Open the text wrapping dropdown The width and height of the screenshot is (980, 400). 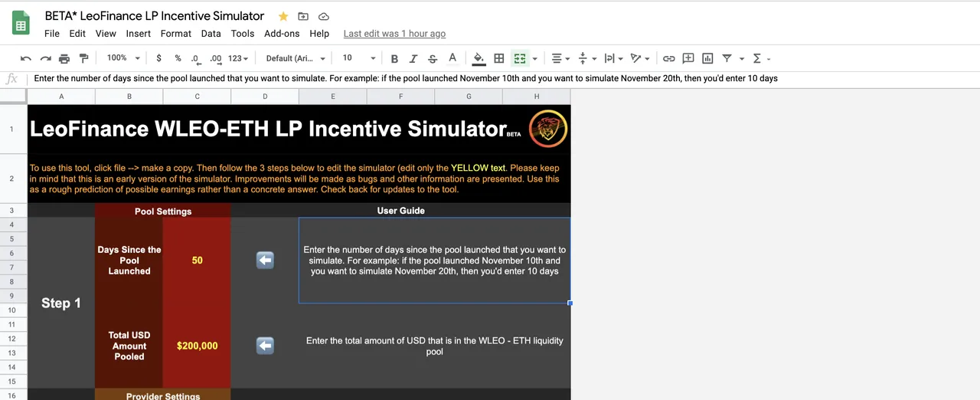pos(613,58)
